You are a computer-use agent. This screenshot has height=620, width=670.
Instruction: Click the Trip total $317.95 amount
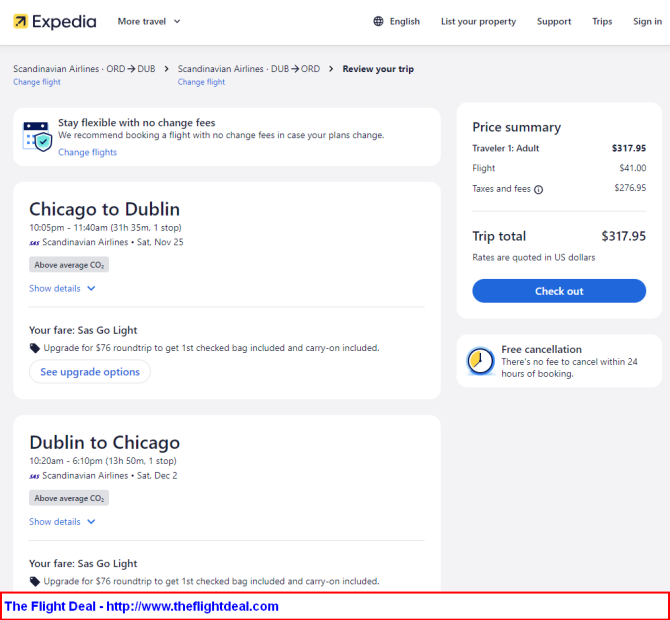tap(623, 236)
